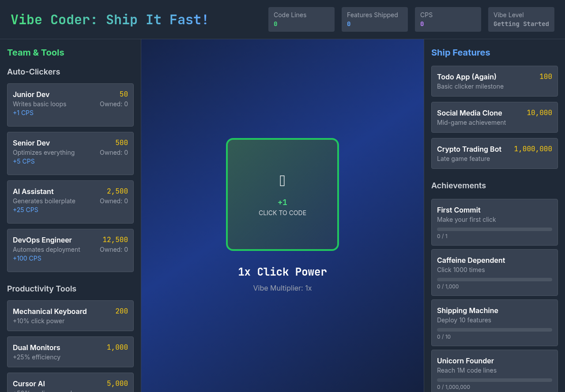Select the Caffeine Dependent achievement
565x392 pixels.
point(494,272)
